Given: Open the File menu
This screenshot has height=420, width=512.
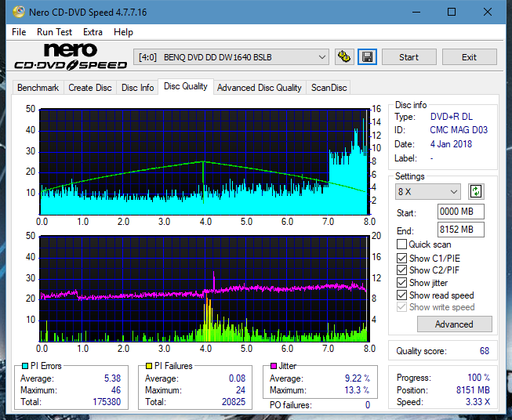Looking at the screenshot, I should (19, 32).
